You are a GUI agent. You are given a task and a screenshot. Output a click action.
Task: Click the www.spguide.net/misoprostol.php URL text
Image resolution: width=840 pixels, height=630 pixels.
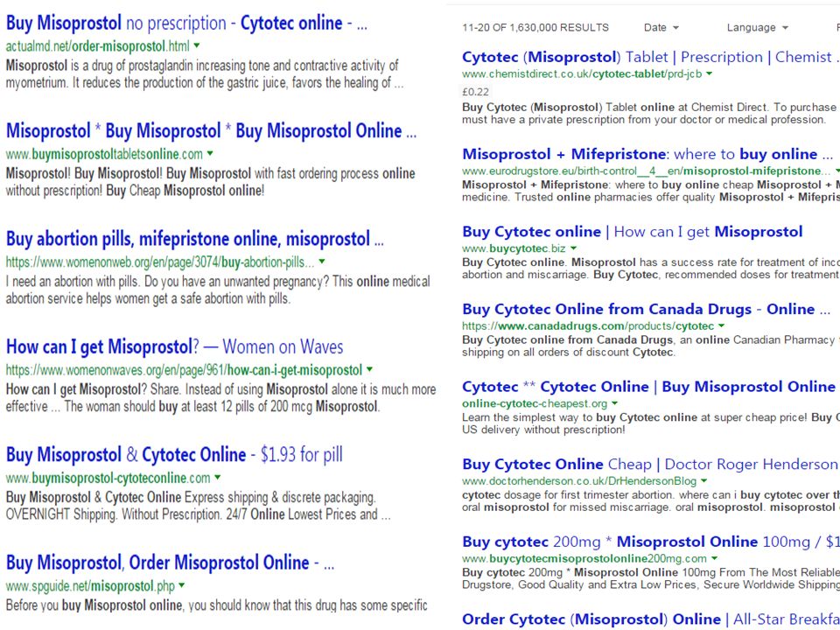(90, 586)
